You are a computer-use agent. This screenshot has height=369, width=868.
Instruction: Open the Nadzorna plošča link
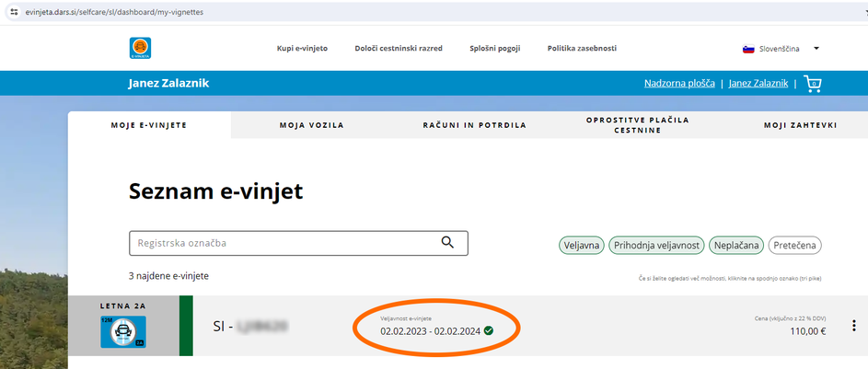(679, 83)
